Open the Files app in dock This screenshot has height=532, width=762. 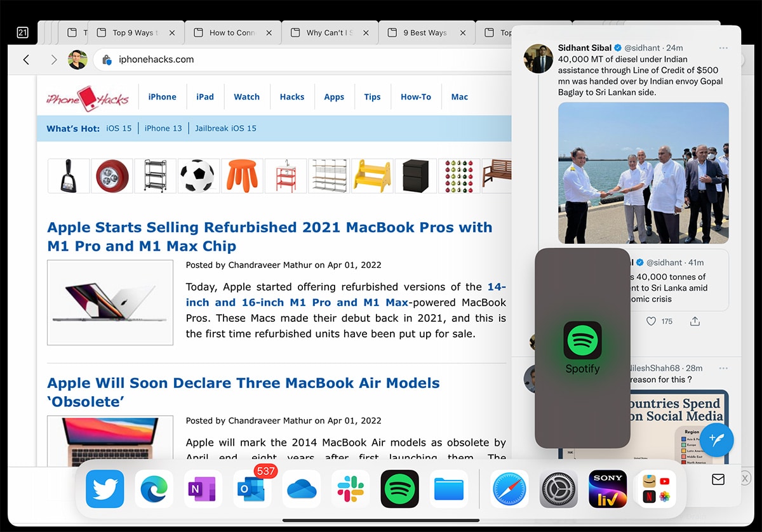coord(449,489)
